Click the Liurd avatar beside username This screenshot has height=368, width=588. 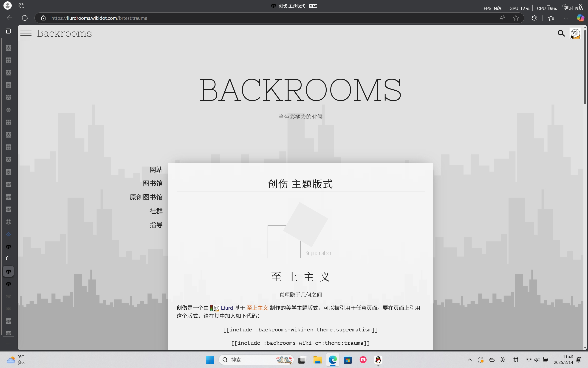tap(216, 308)
